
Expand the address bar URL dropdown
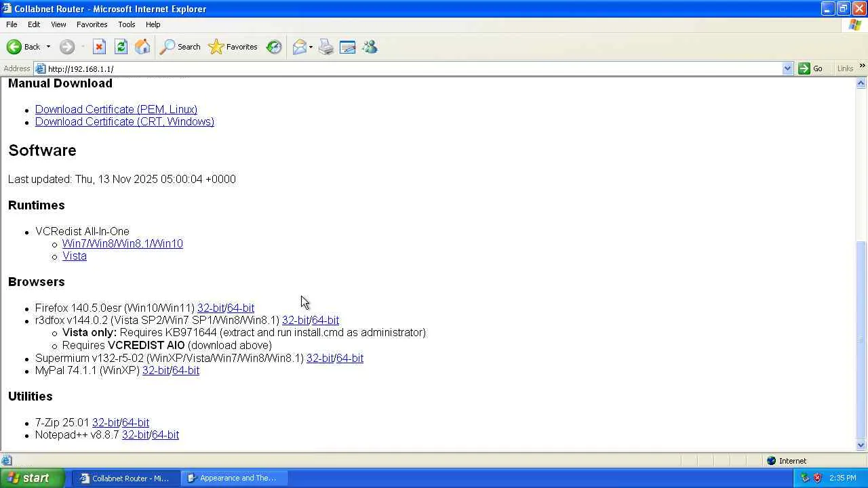pos(787,68)
